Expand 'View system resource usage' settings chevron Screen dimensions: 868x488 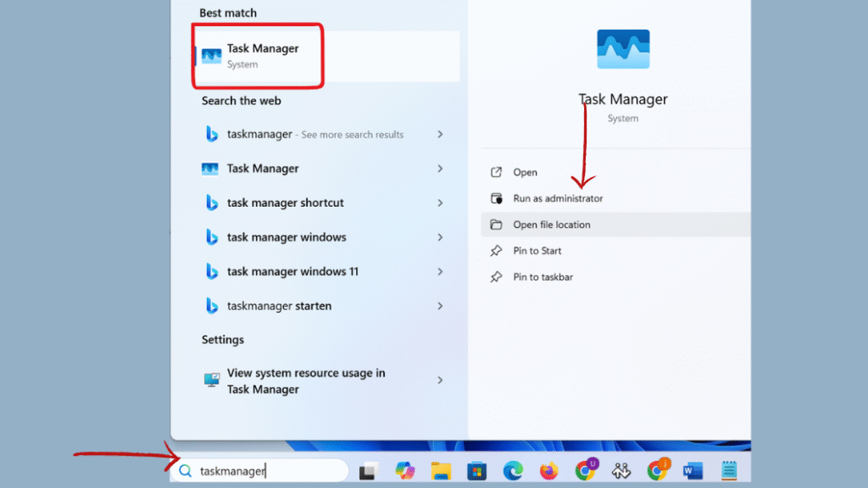point(440,380)
